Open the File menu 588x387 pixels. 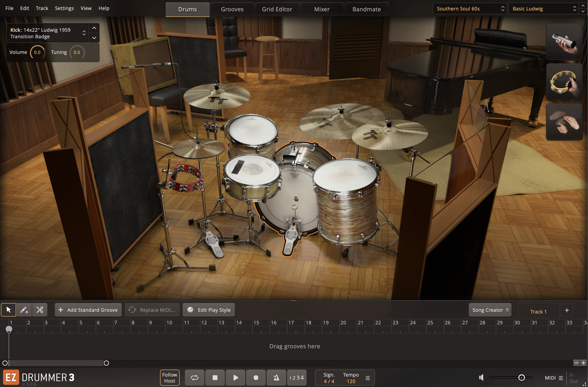click(x=9, y=8)
